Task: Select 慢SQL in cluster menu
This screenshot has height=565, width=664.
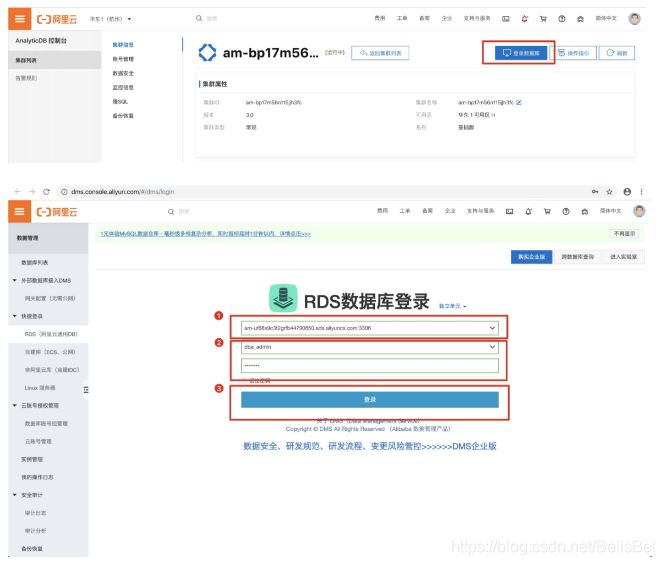Action: pyautogui.click(x=120, y=102)
